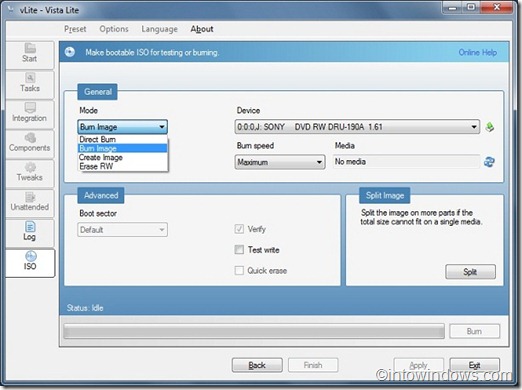Minimize the vLite window

tap(452, 7)
